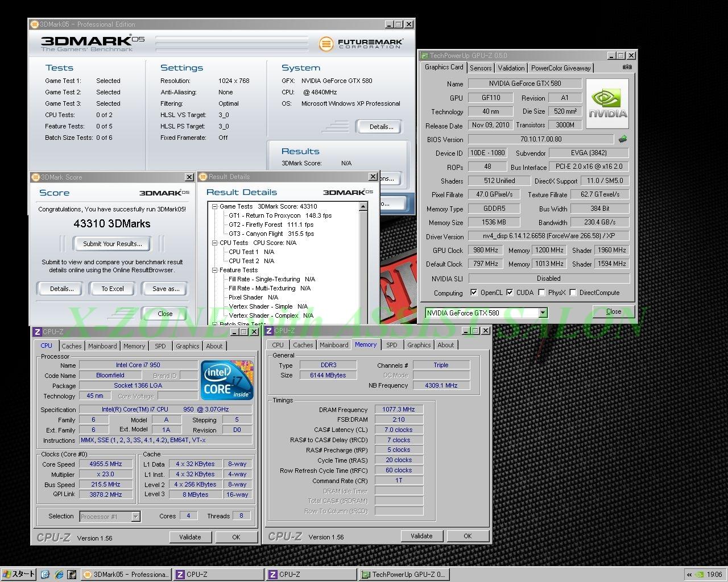Click the Save as button
Viewport: 728px width, 582px height.
166,289
